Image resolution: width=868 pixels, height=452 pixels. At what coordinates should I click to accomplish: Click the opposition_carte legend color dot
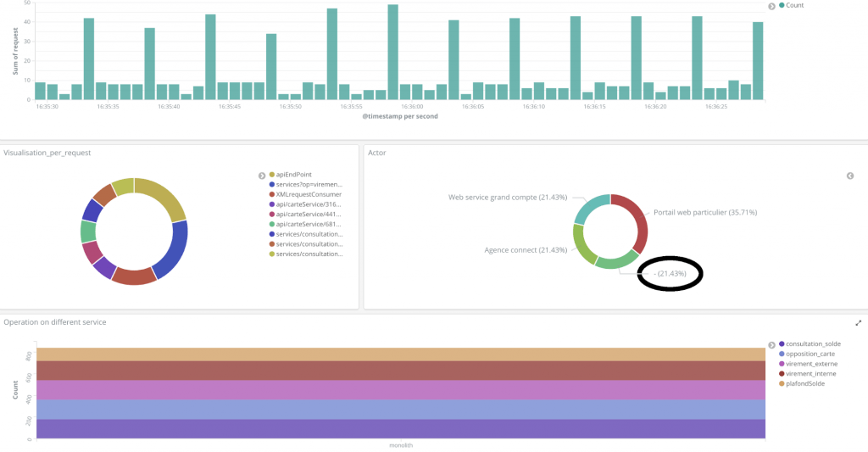pyautogui.click(x=781, y=354)
